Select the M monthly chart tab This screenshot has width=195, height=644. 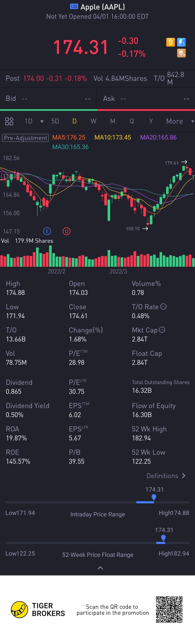tap(113, 121)
